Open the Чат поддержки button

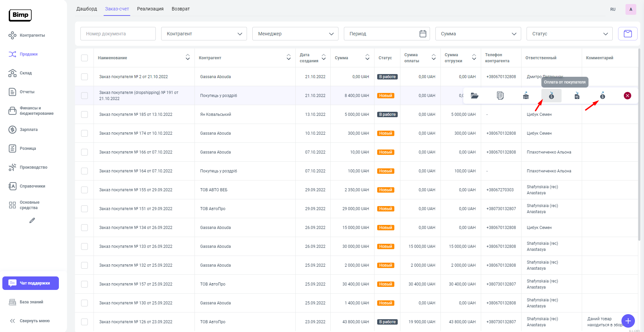point(31,283)
